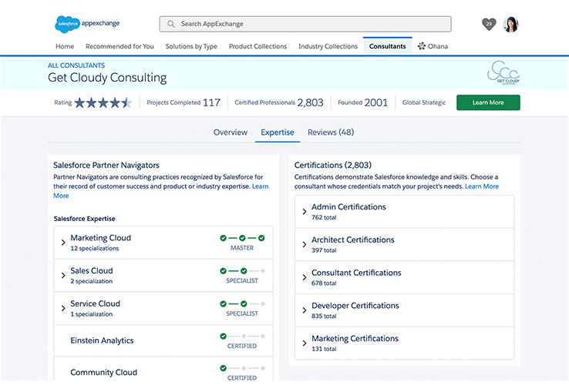The image size is (569, 392).
Task: Open Certifications Learn More link
Action: [482, 186]
